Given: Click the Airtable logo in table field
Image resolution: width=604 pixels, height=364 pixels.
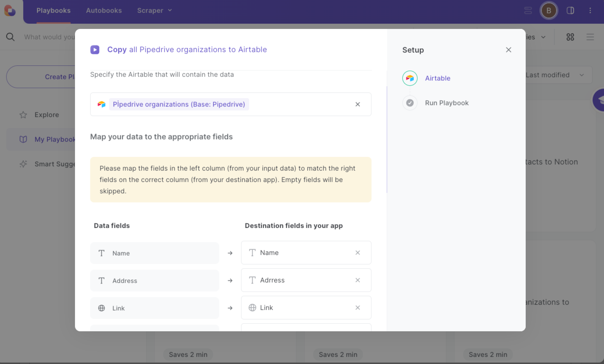Looking at the screenshot, I should pyautogui.click(x=102, y=104).
